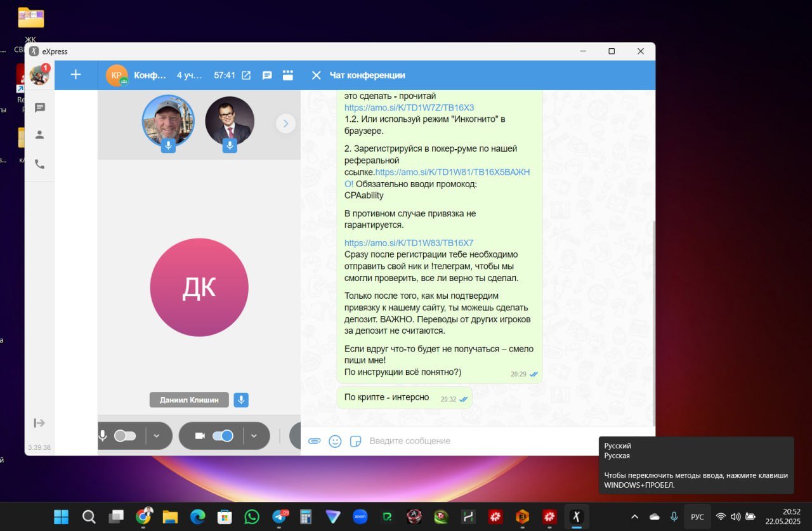Image resolution: width=812 pixels, height=531 pixels.
Task: Click the version number 3.39.38
Action: coord(39,447)
